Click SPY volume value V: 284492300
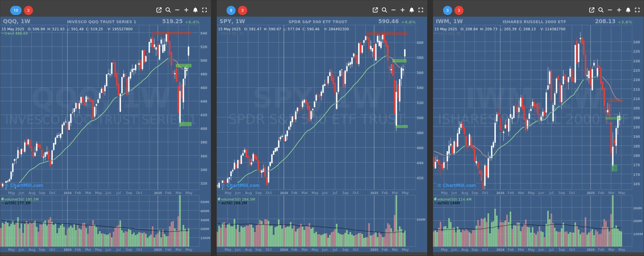 [x=337, y=29]
